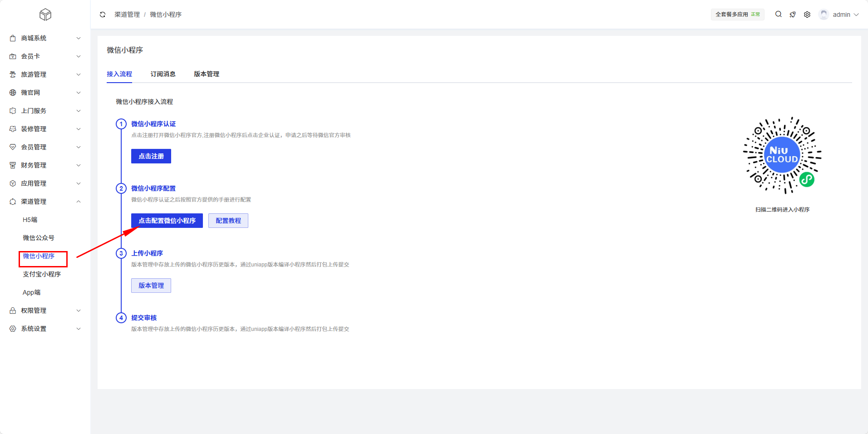Click the icon beside 渠道管理 in sidebar
This screenshot has width=868, height=434.
coord(13,202)
